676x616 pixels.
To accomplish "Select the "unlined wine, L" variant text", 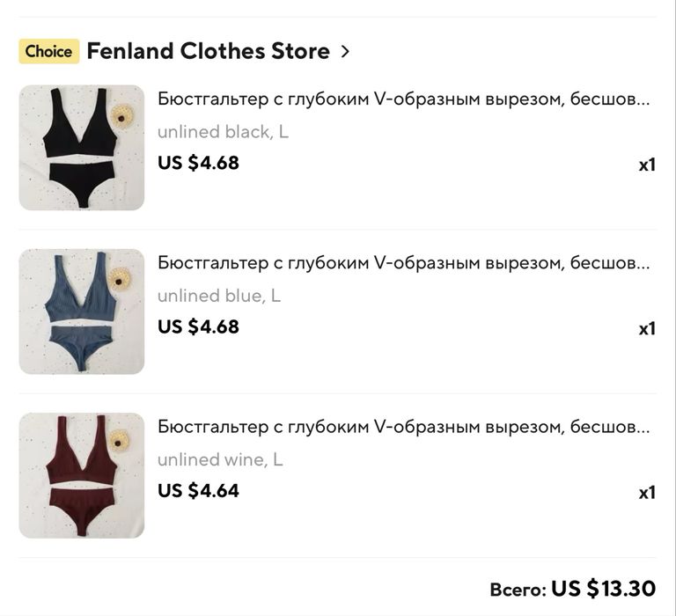I will pos(220,459).
